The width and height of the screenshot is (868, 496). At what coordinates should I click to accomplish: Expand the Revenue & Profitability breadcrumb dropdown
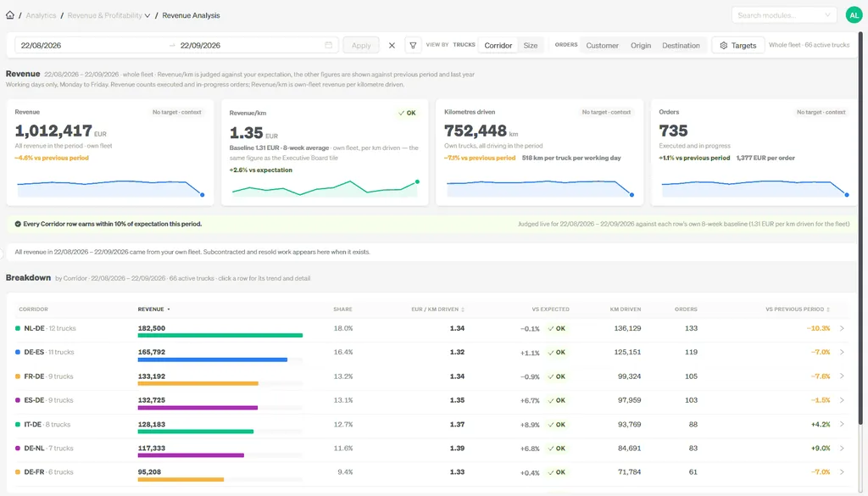[x=109, y=15]
